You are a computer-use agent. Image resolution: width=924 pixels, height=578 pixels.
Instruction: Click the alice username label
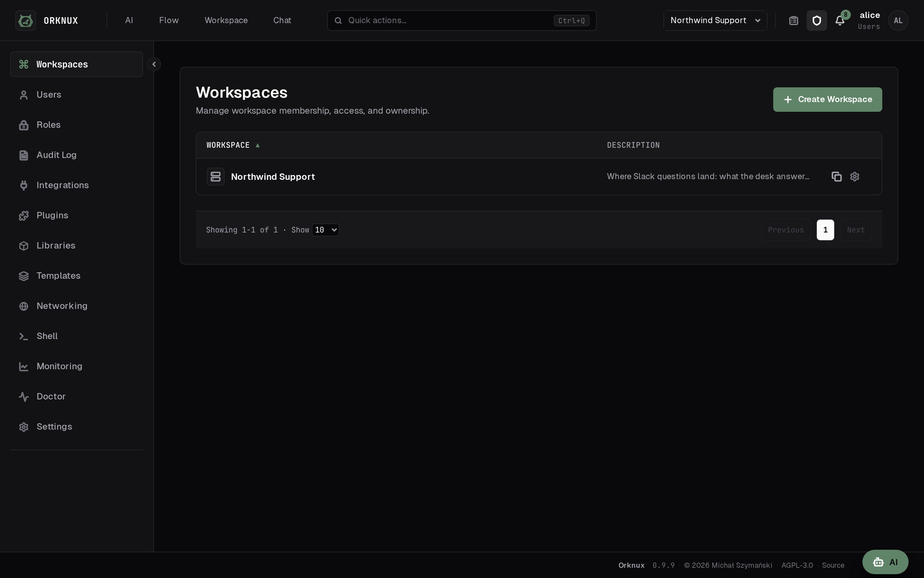tap(869, 15)
